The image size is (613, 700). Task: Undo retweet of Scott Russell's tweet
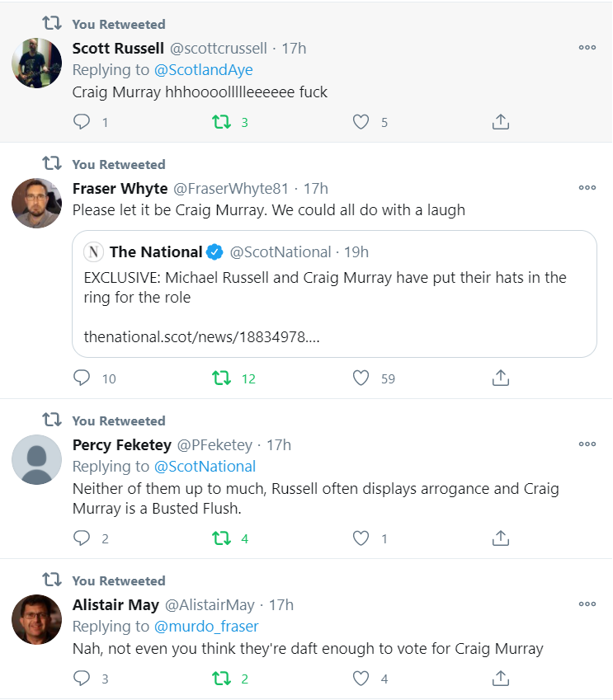(221, 122)
